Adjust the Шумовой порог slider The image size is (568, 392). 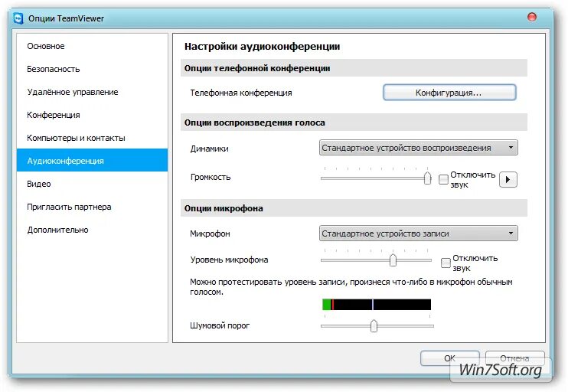374,325
